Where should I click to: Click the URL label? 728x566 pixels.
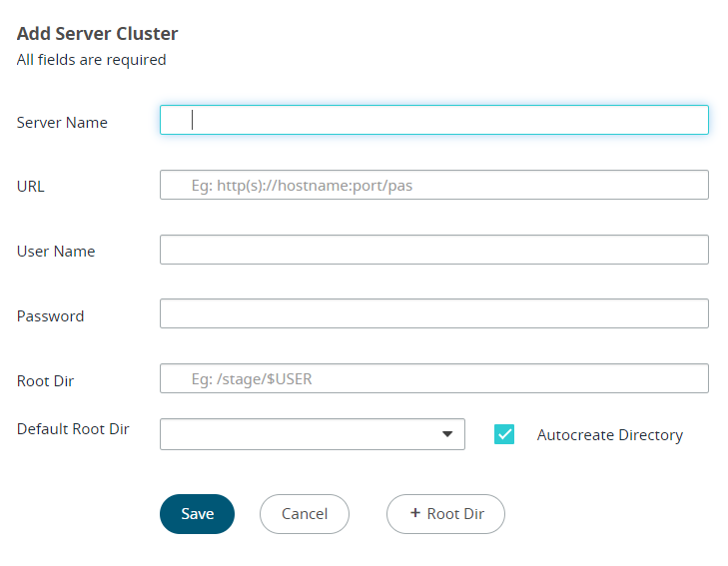click(31, 187)
